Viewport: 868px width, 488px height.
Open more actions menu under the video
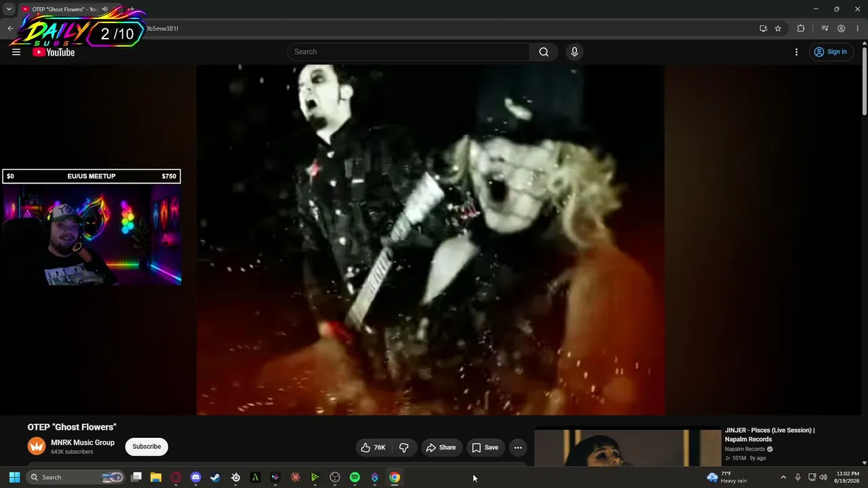pos(518,447)
